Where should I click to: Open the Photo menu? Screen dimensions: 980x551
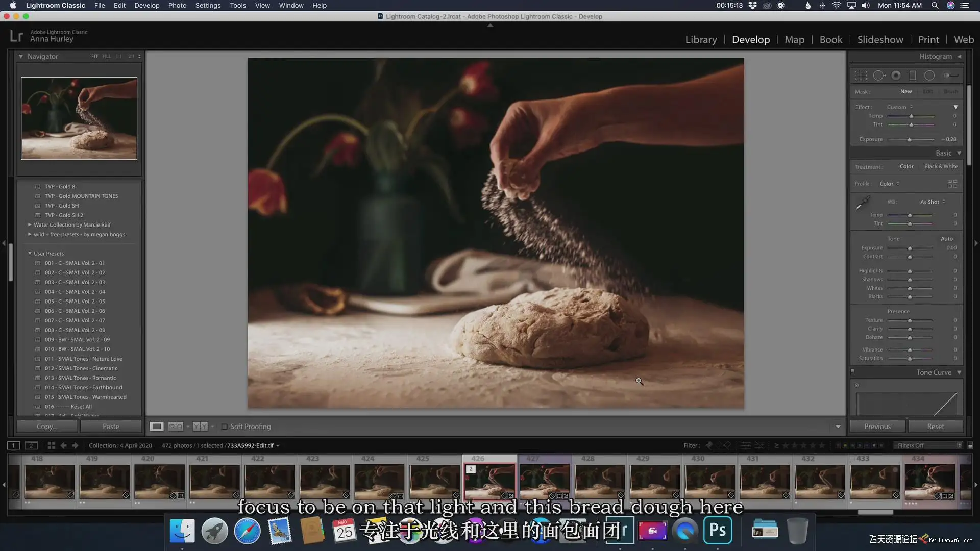[x=177, y=6]
